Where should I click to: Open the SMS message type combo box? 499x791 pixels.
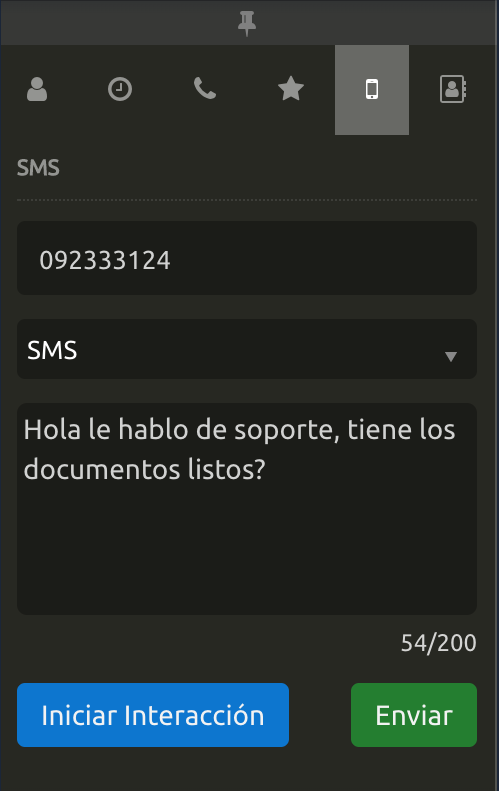pyautogui.click(x=247, y=349)
